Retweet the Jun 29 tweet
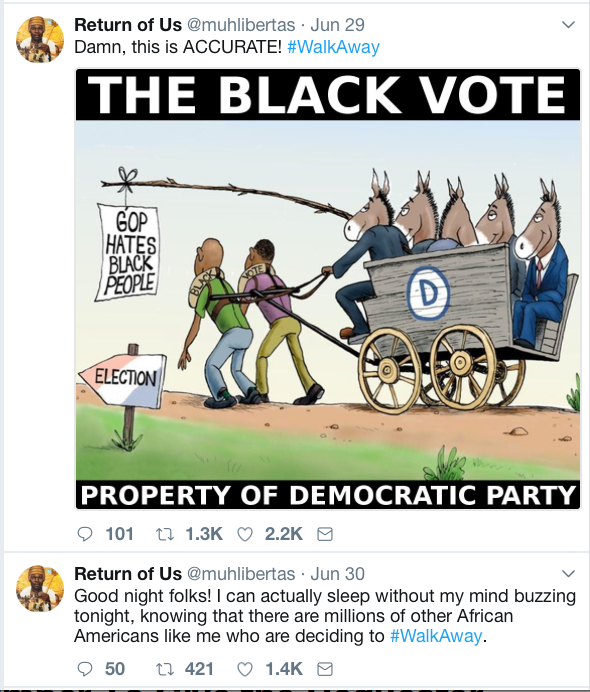The height and width of the screenshot is (692, 590). [x=165, y=534]
